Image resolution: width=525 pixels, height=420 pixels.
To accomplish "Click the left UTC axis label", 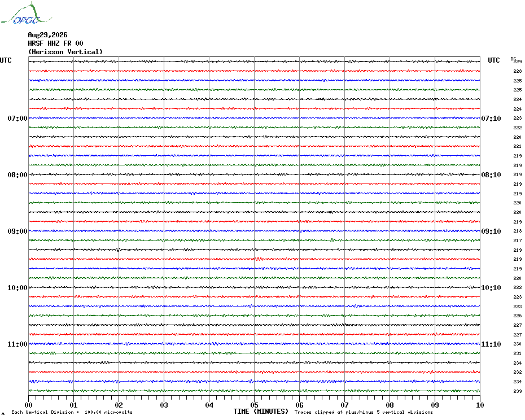I will [6, 60].
